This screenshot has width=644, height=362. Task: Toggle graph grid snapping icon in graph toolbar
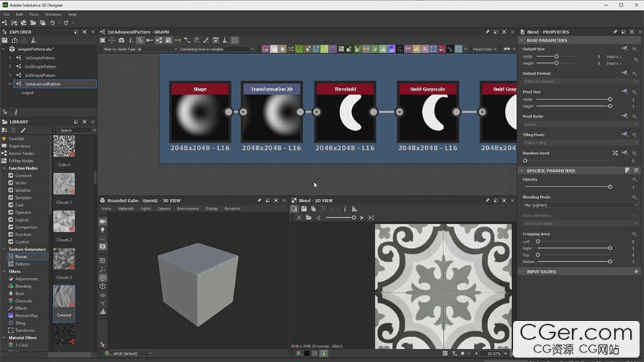click(234, 40)
